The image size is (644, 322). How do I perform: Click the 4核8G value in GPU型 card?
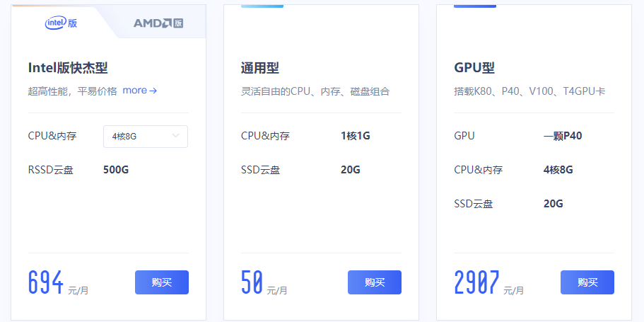[558, 170]
